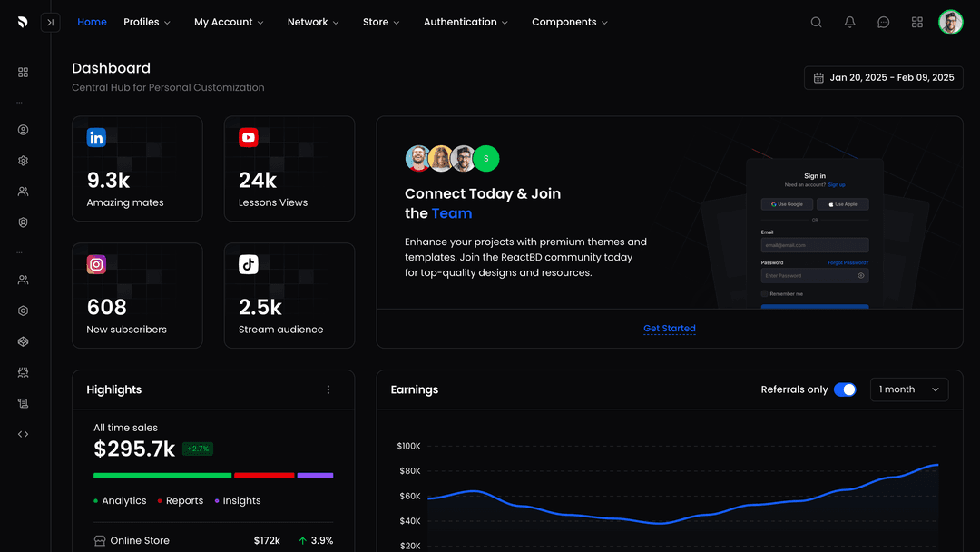
Task: Click the $172k Online Store amount
Action: coord(267,541)
